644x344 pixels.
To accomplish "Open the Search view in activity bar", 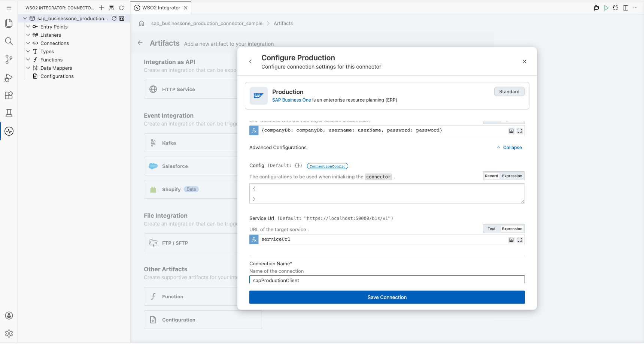I will [x=9, y=41].
